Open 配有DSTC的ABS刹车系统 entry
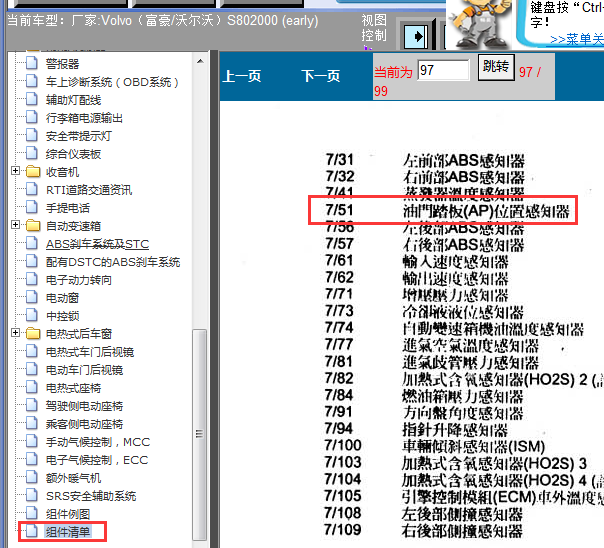604x548 pixels. click(x=113, y=262)
